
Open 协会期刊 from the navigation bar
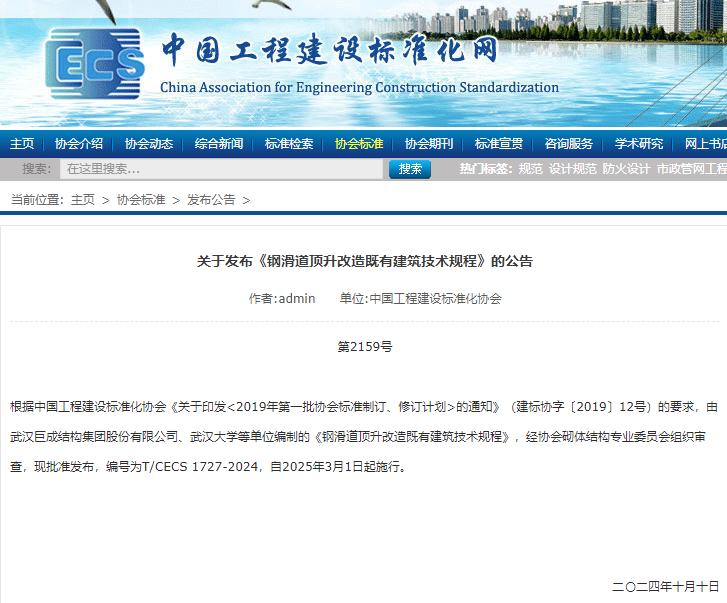click(x=429, y=144)
